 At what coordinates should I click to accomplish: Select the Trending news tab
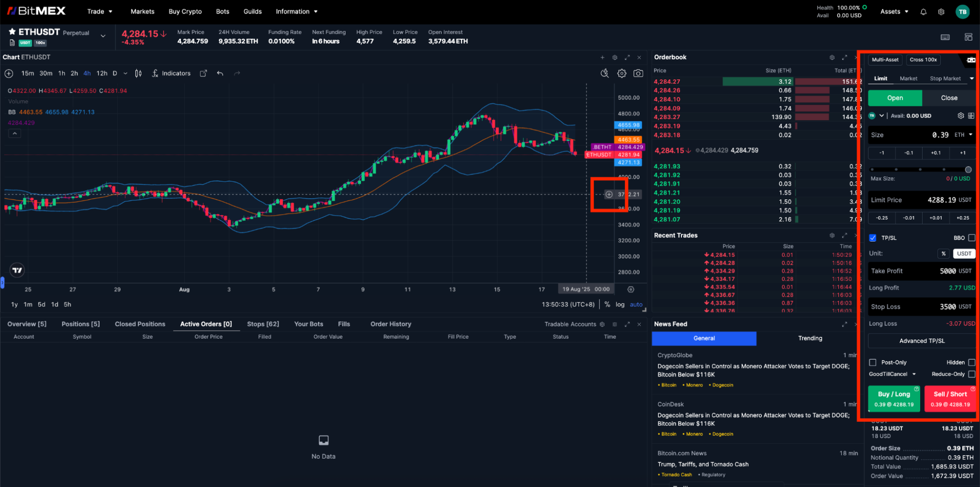point(810,339)
